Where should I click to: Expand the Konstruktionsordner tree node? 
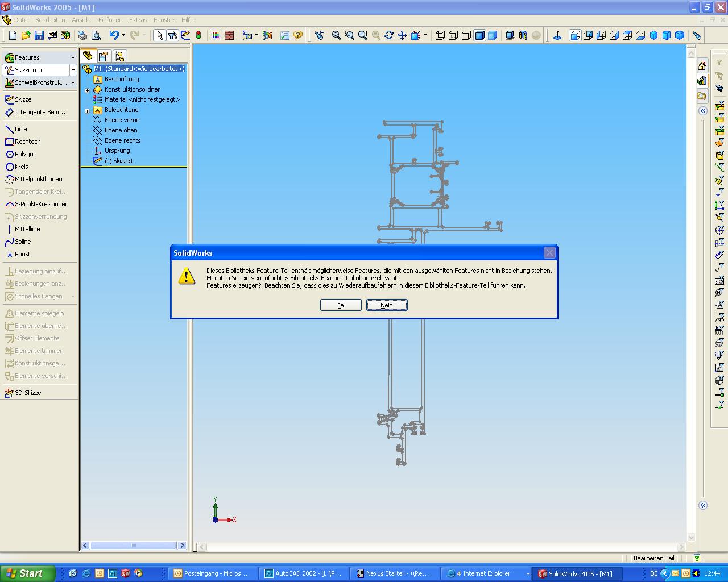click(88, 90)
